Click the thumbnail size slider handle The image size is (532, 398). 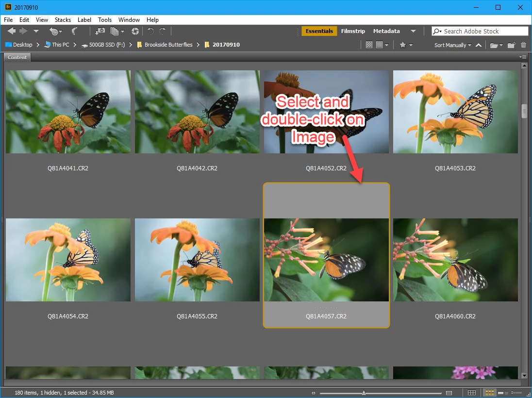[x=364, y=393]
